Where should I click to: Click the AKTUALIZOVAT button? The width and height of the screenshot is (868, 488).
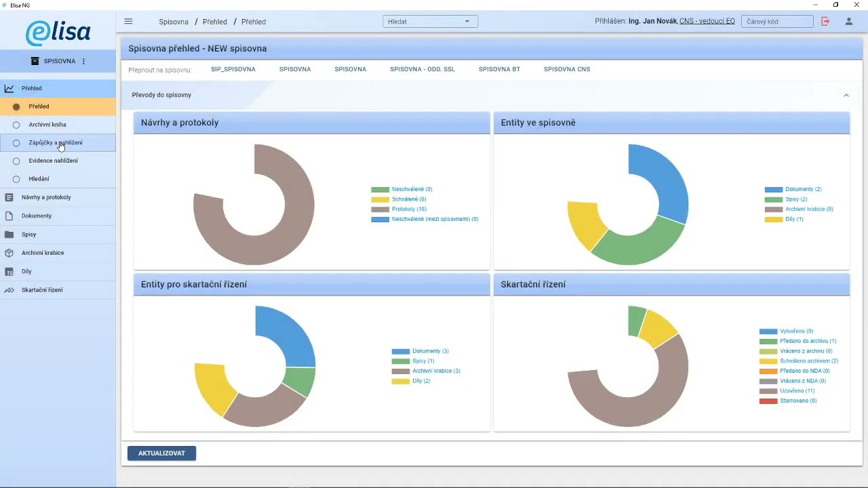tap(161, 453)
